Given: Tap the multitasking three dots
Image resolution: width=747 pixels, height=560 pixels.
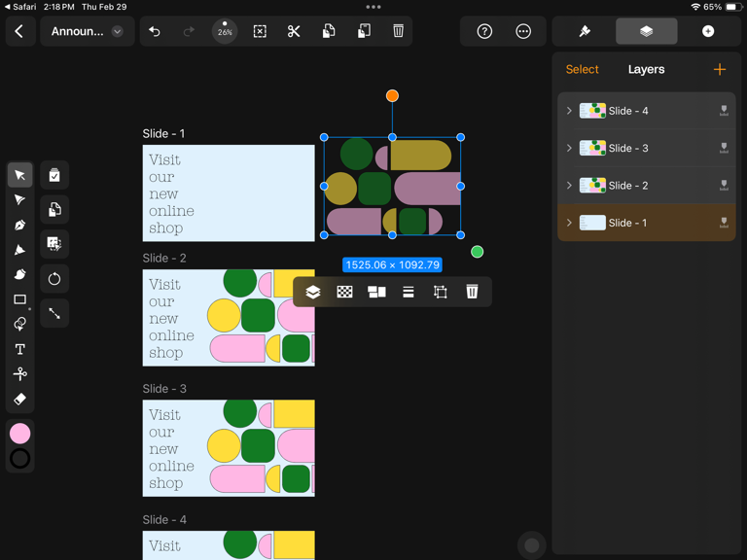Looking at the screenshot, I should pyautogui.click(x=373, y=7).
